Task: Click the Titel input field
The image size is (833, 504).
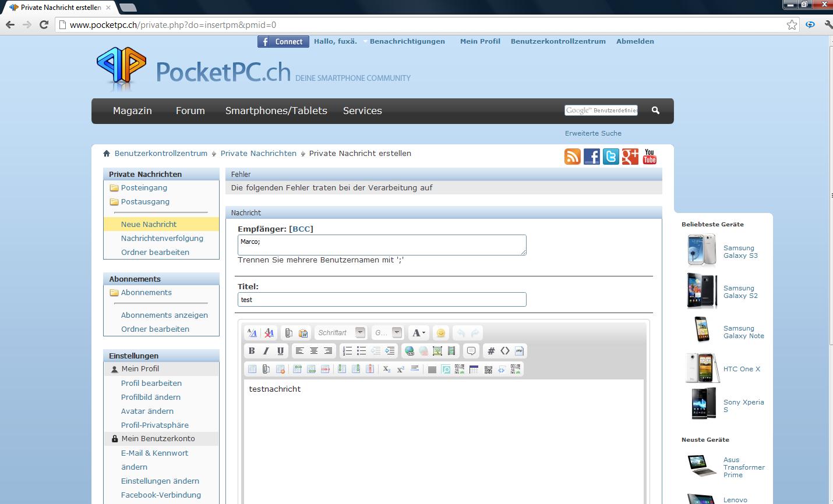Action: click(382, 299)
